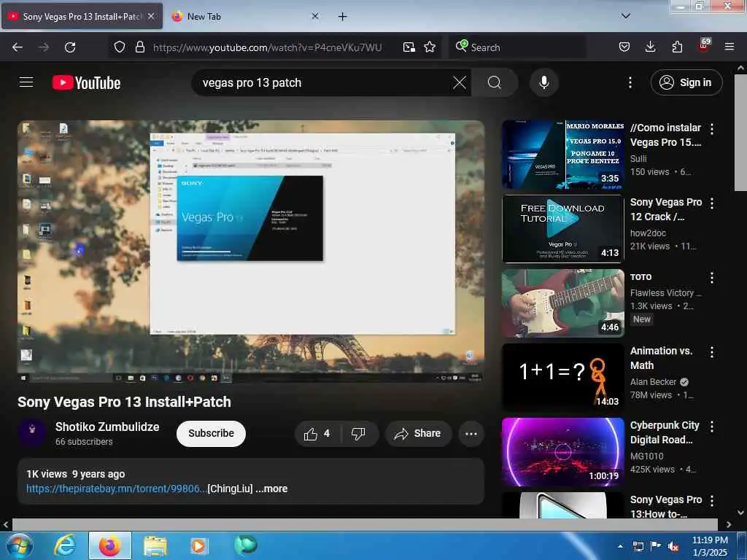Dislike the video with thumbs down

coord(358,434)
